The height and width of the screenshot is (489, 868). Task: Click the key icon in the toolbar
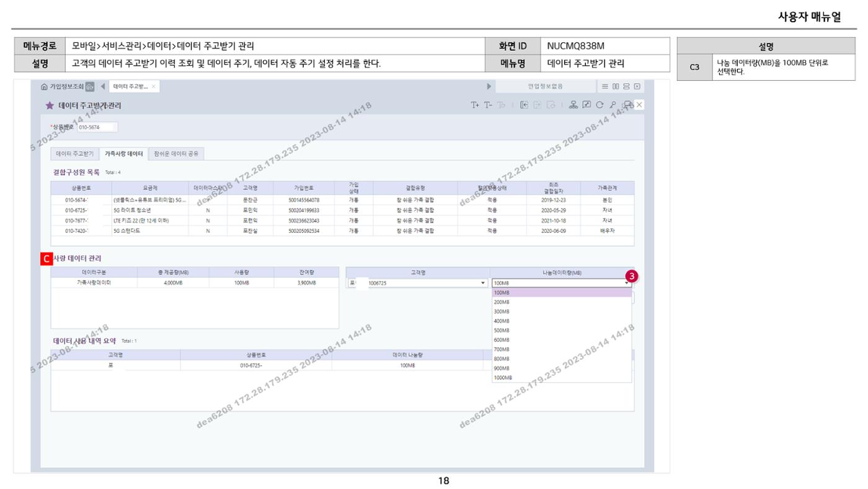(613, 105)
